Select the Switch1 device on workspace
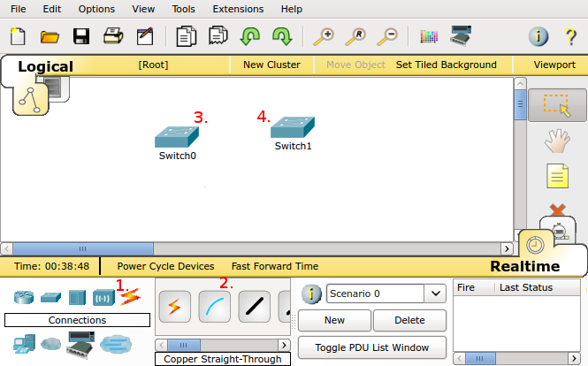This screenshot has height=366, width=588. 293,127
